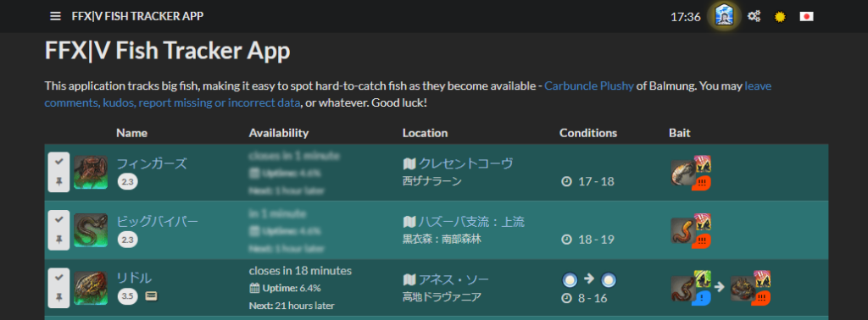Image resolution: width=868 pixels, height=320 pixels.
Task: Click the Bait column header
Action: [x=680, y=133]
